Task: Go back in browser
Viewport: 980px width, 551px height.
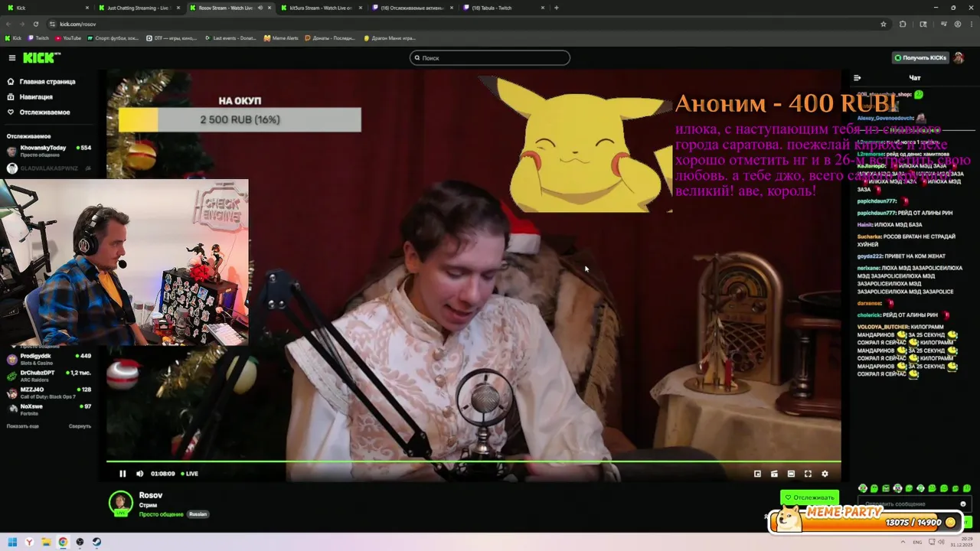Action: [x=9, y=24]
